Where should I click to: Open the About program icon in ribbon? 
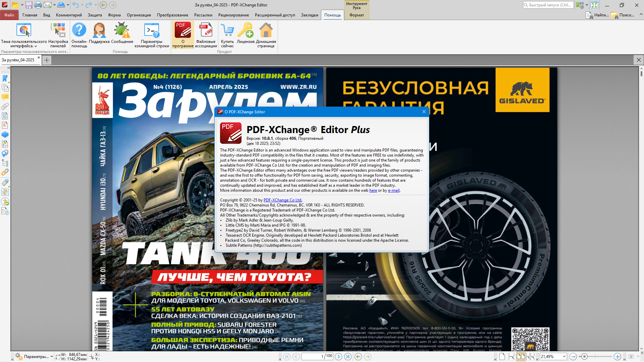[183, 31]
